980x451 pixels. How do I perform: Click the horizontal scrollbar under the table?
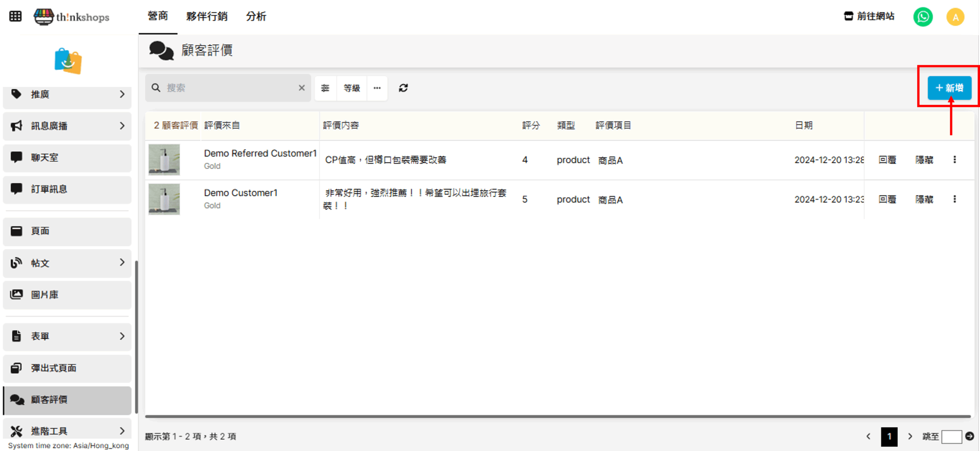(x=557, y=416)
